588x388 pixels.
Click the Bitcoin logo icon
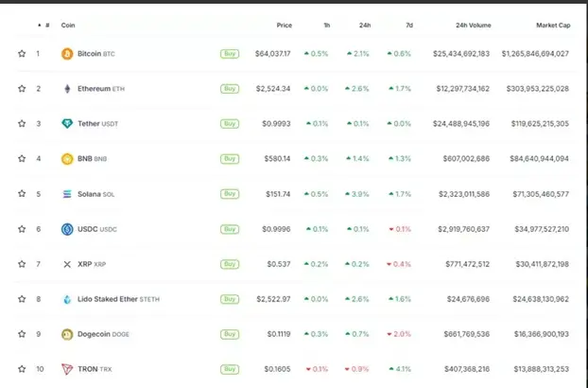click(67, 54)
